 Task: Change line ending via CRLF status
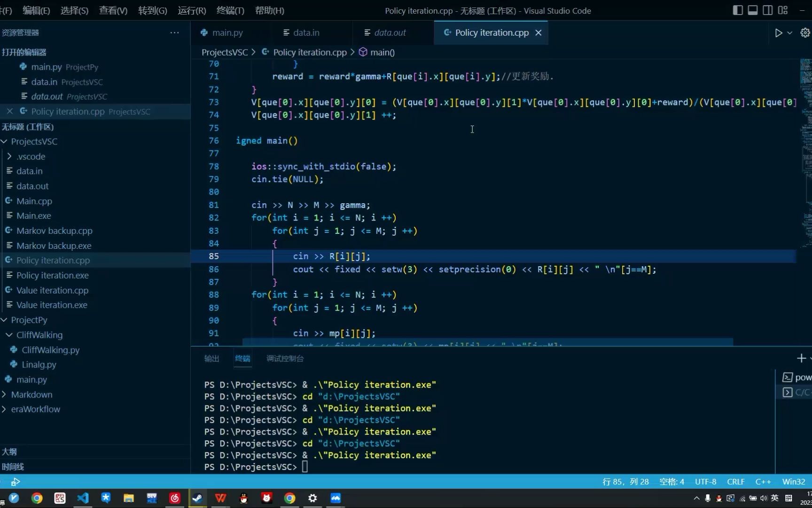735,482
